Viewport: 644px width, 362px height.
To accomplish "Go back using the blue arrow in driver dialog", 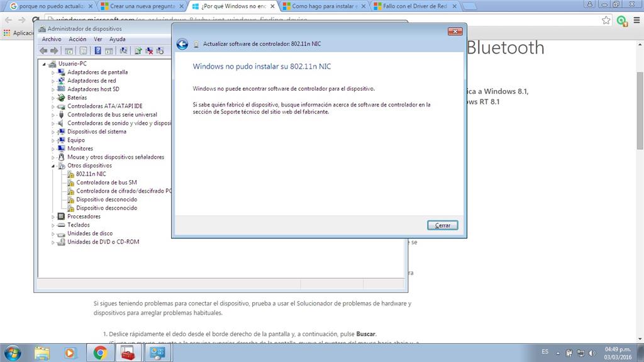I will coord(182,44).
